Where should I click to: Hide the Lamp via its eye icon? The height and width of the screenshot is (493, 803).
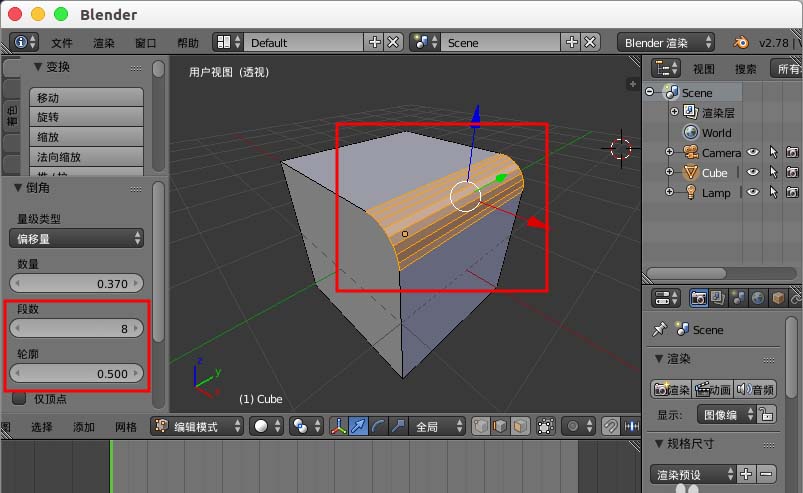coord(753,192)
